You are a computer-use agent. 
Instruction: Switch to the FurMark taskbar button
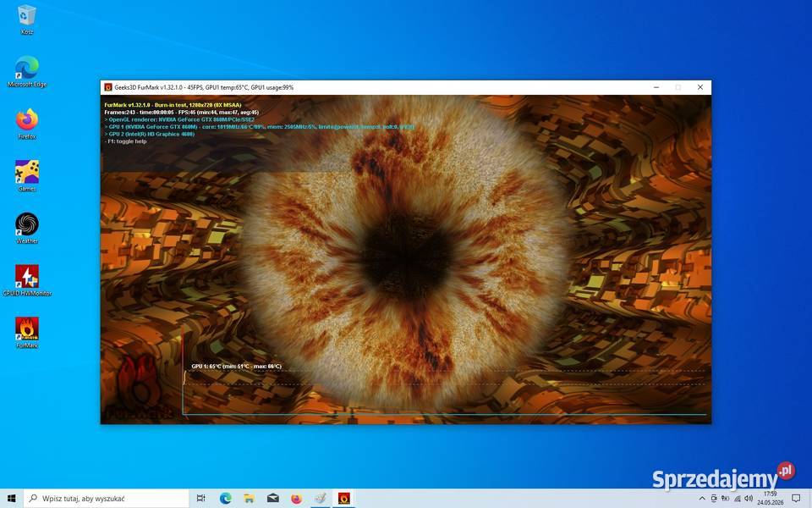click(x=344, y=498)
